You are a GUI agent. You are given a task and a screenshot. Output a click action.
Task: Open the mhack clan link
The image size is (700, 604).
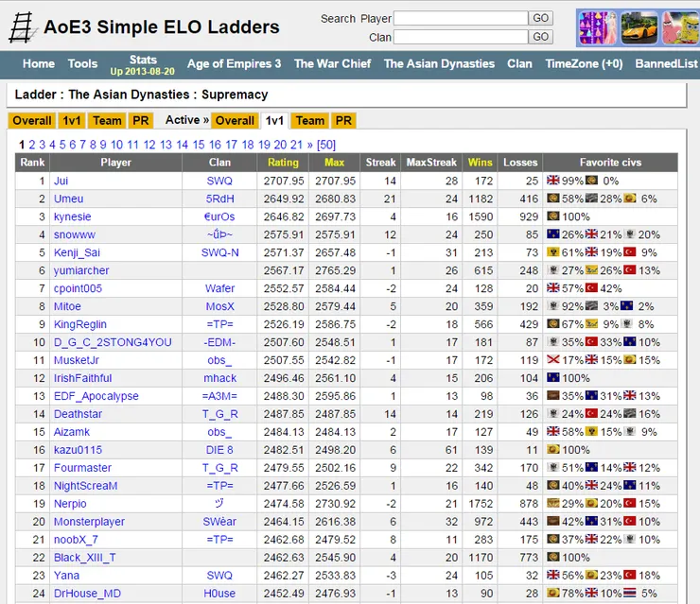[x=219, y=378]
